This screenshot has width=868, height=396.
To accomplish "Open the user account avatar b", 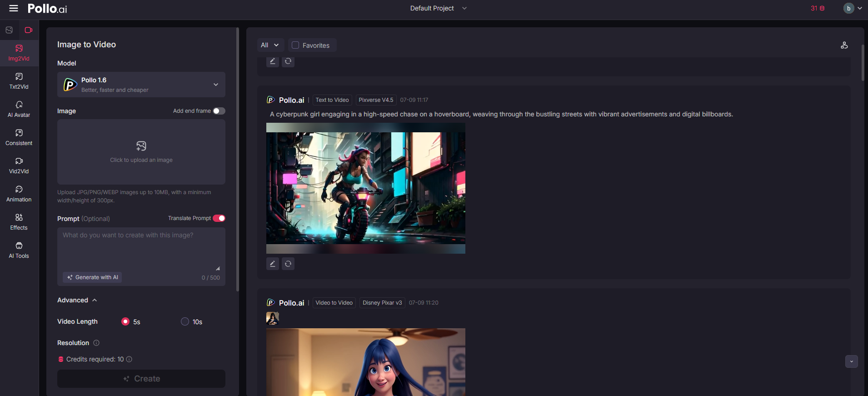I will [848, 8].
